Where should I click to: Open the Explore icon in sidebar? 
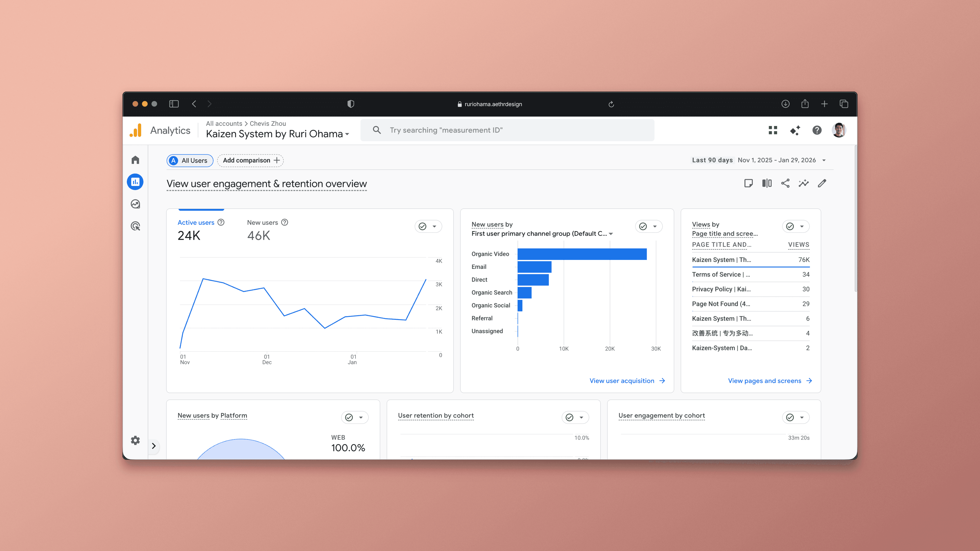click(135, 204)
